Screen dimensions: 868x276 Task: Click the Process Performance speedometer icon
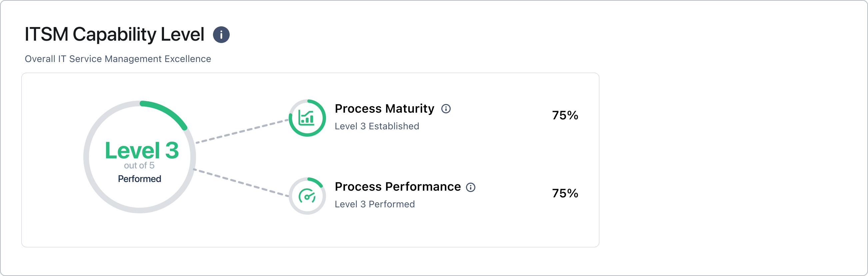click(x=307, y=196)
